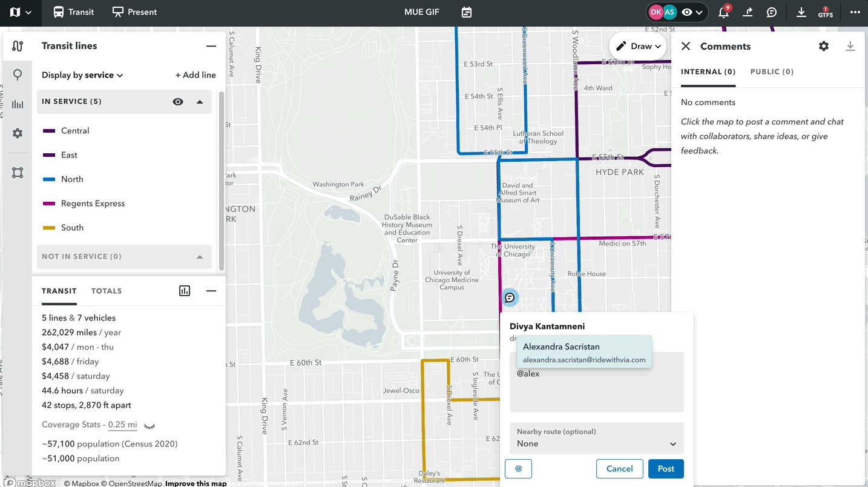Image resolution: width=868 pixels, height=487 pixels.
Task: Toggle coverage stats visibility eye icon
Action: click(150, 426)
